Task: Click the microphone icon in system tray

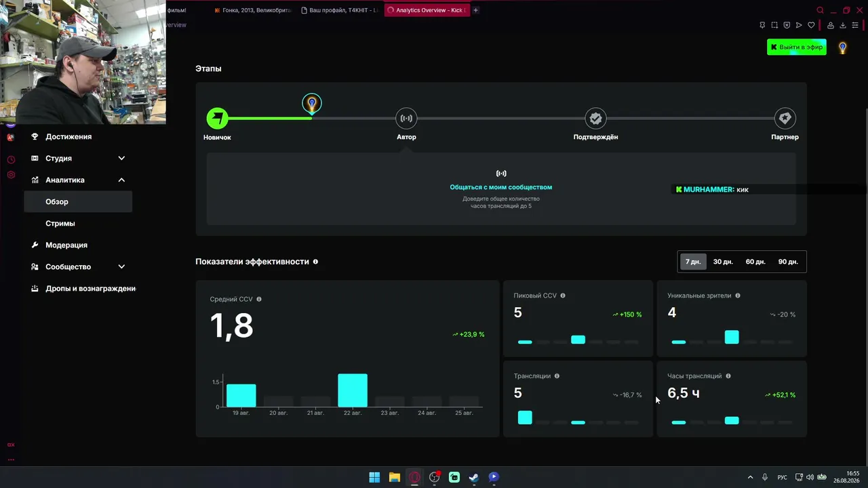Action: tap(765, 477)
